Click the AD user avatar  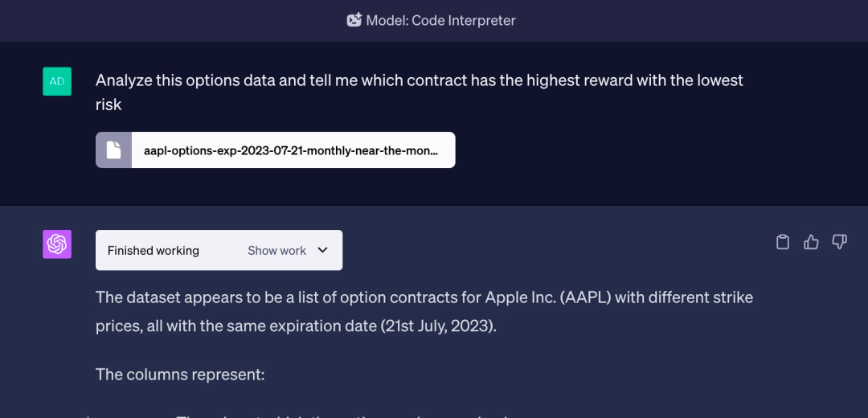point(57,81)
